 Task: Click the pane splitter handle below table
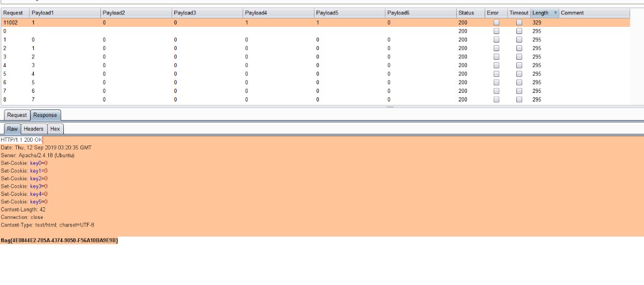coord(390,107)
